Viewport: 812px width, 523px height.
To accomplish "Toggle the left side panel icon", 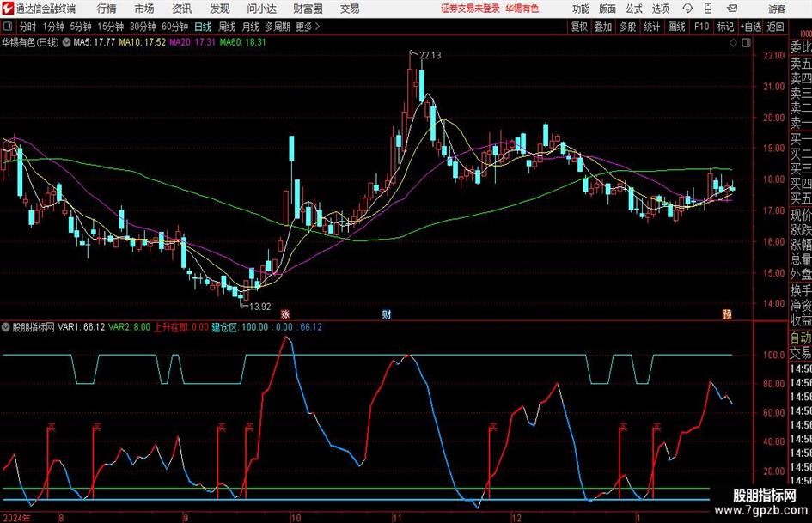I will pos(8,27).
